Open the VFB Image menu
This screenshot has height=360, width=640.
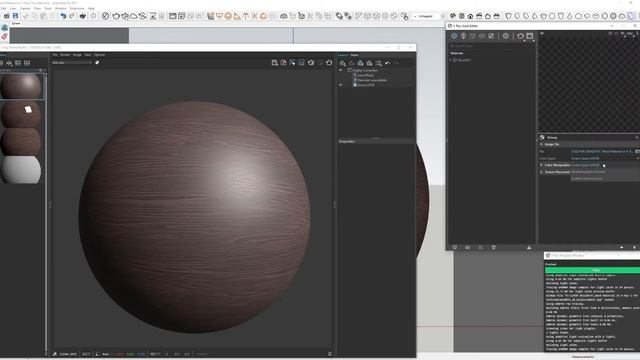(77, 55)
